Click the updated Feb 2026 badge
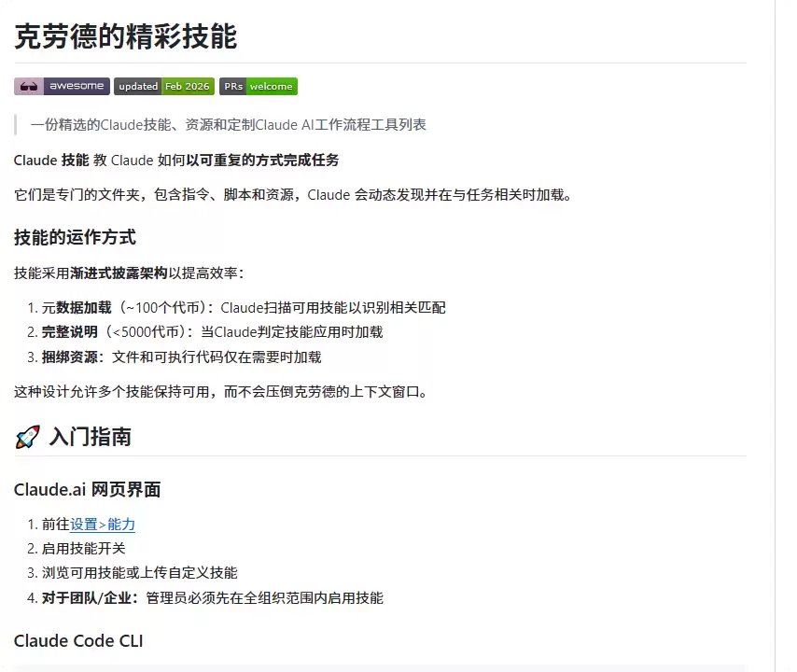The width and height of the screenshot is (797, 672). click(x=164, y=87)
